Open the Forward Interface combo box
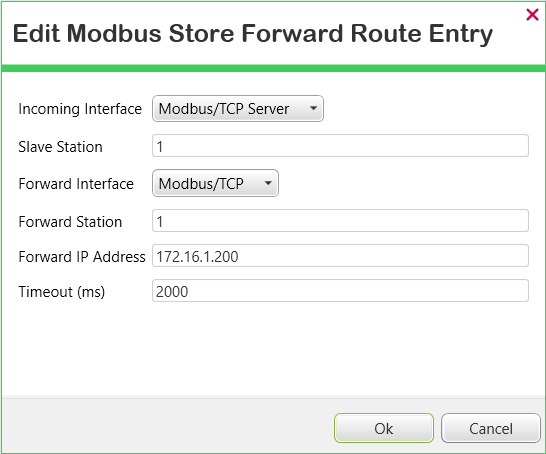Viewport: 546px width, 454px height. coord(215,183)
